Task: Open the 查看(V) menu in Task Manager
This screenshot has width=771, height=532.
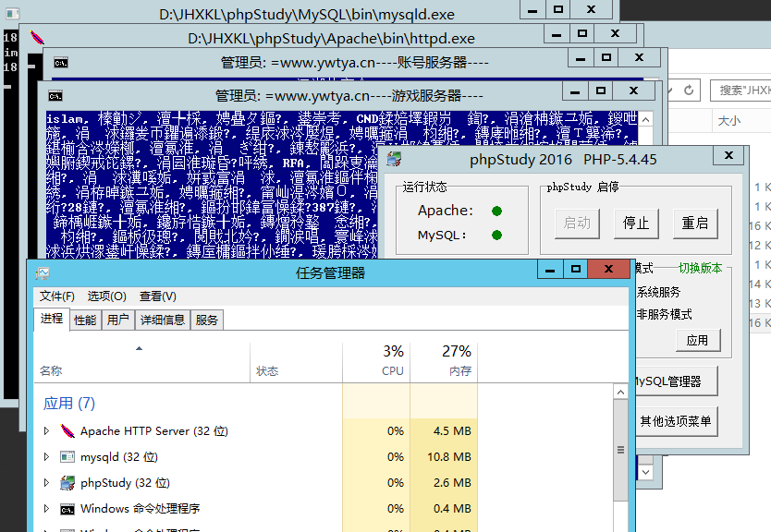Action: point(158,296)
